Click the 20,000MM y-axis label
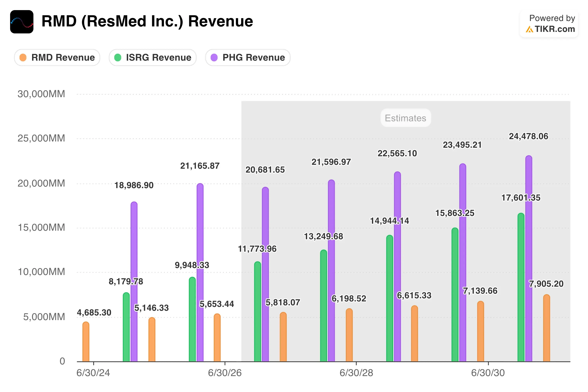 click(41, 183)
